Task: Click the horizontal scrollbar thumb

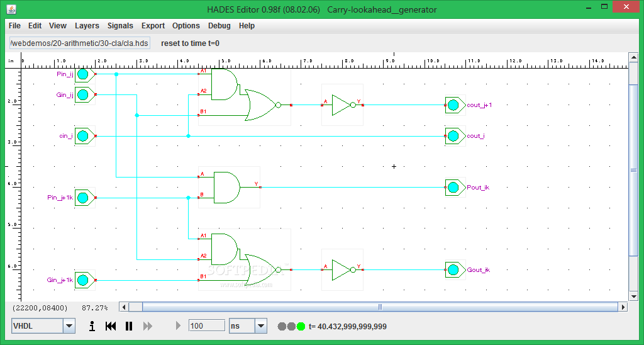Action: click(x=379, y=307)
